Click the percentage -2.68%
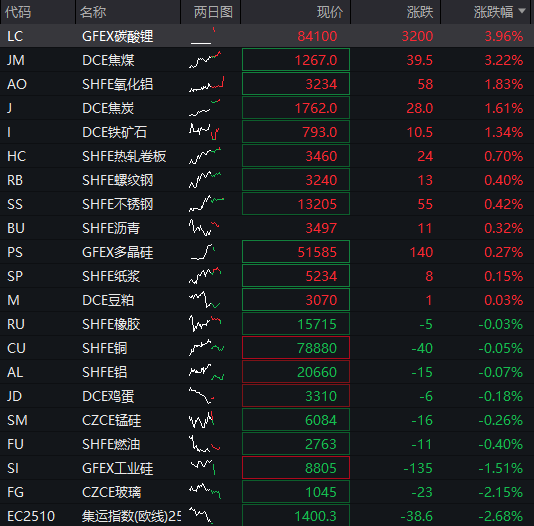 point(501,516)
